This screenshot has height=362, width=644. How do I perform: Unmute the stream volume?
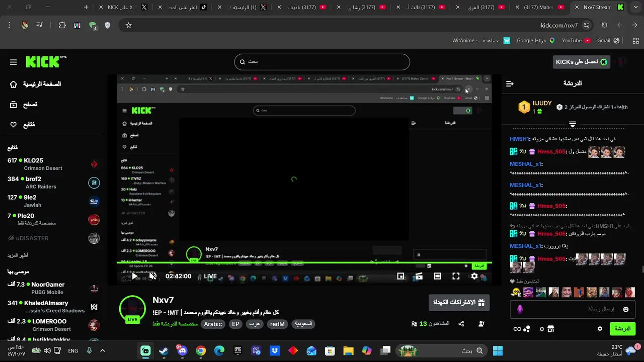pyautogui.click(x=153, y=276)
